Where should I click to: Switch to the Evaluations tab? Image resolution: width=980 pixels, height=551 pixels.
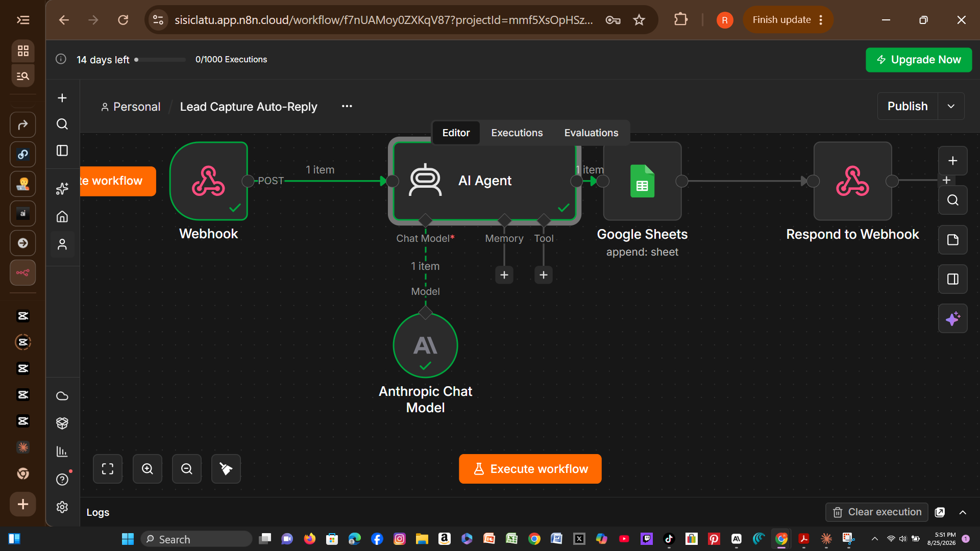[591, 133]
